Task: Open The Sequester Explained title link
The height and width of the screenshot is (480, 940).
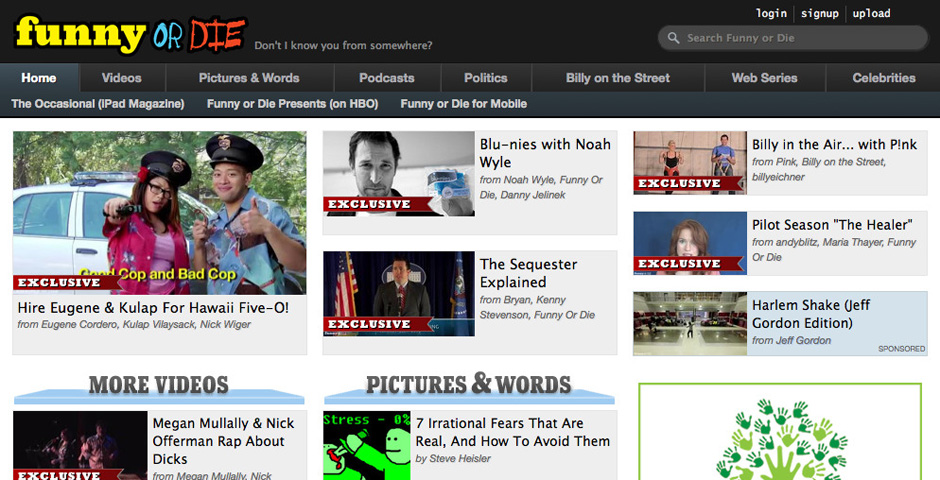Action: click(x=528, y=273)
